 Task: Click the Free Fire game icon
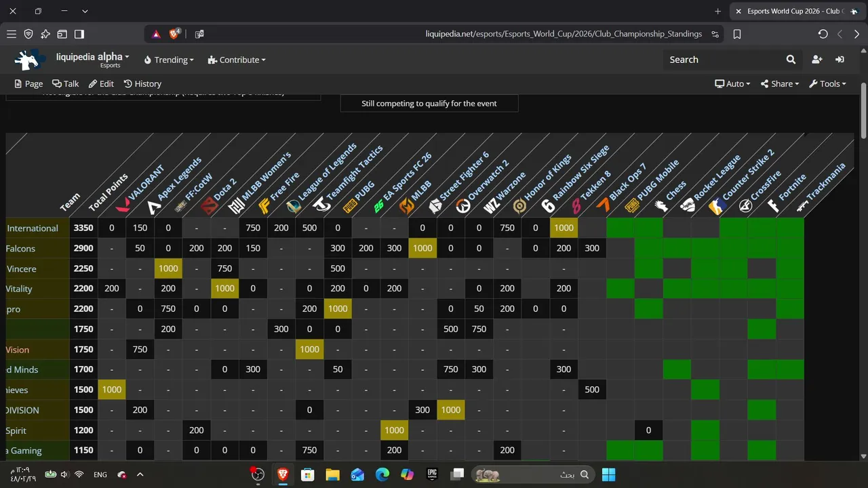click(266, 206)
